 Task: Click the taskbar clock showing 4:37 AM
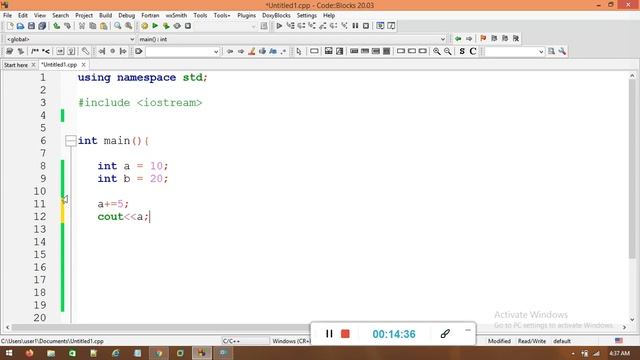click(x=620, y=353)
